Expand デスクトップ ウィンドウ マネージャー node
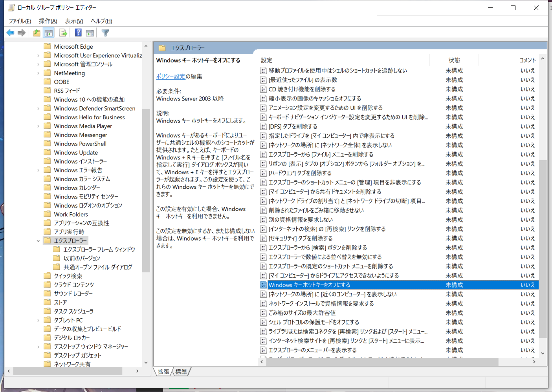The width and height of the screenshot is (552, 392). (38, 346)
